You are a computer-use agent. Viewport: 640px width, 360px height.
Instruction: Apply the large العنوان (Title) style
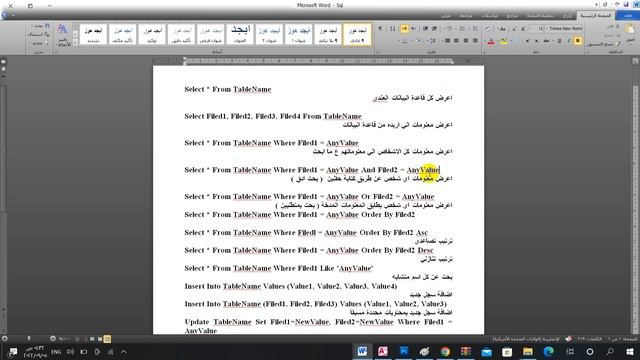[240, 34]
